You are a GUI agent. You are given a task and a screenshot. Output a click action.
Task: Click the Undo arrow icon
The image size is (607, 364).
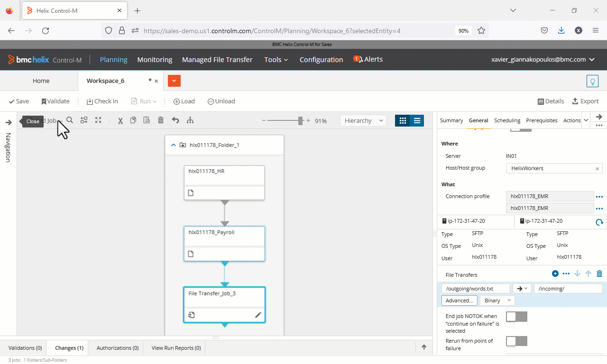175,120
